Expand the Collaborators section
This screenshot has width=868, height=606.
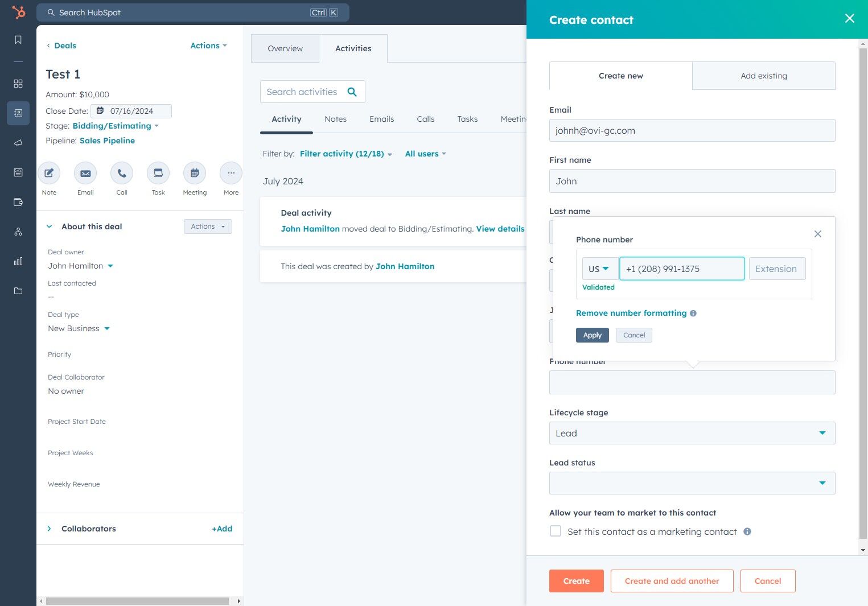pyautogui.click(x=49, y=529)
